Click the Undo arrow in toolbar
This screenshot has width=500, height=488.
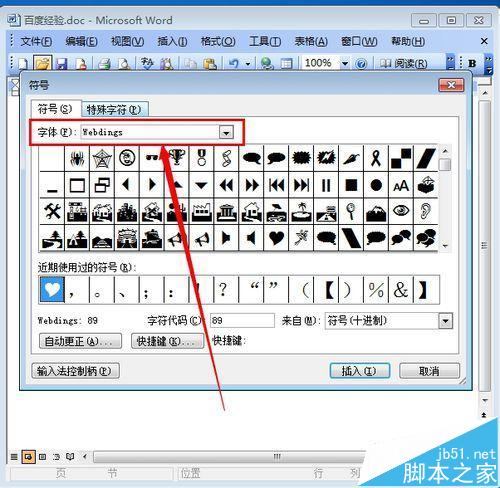coord(234,63)
